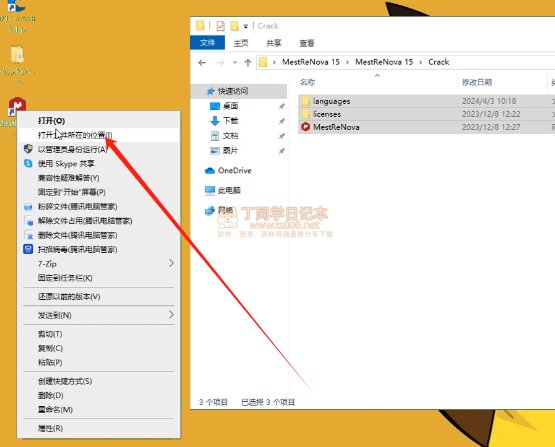Choose 剪切(T) in context menu
555x447 pixels.
[x=99, y=334]
